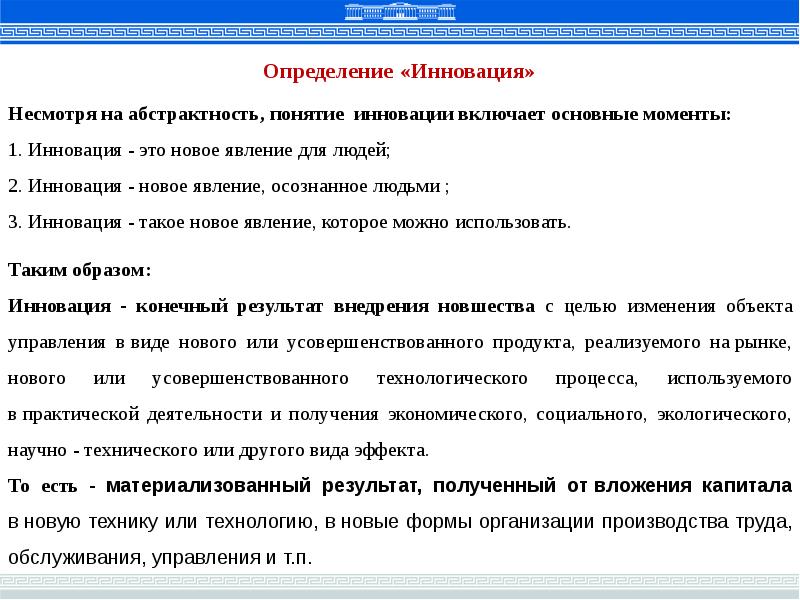
Task: Click item 1 about «новое явление для людей»
Action: [199, 150]
